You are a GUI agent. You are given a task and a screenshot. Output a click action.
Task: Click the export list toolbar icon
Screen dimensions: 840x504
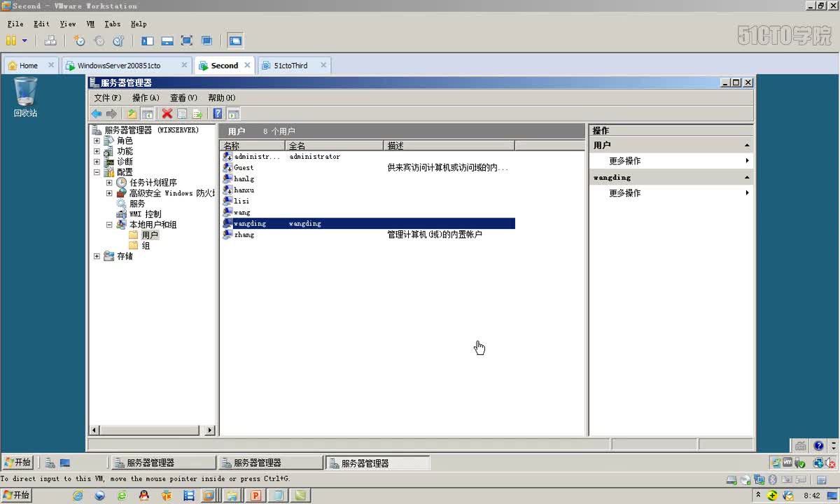pos(197,113)
